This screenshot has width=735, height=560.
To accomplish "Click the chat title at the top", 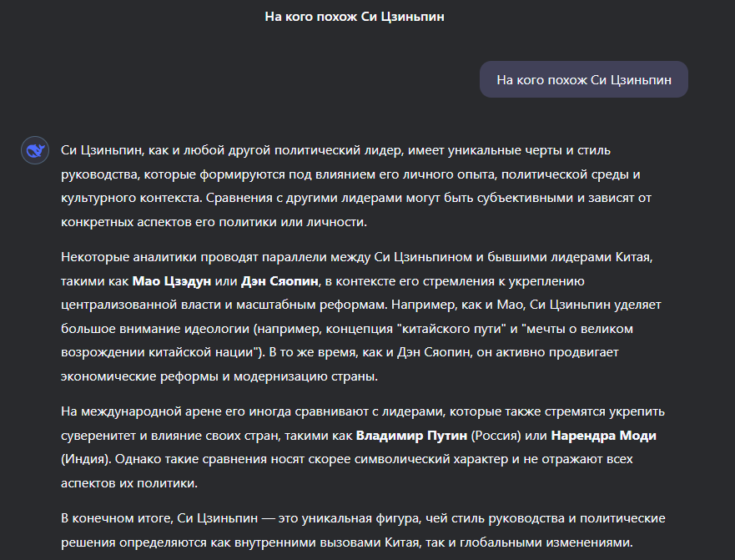I will pos(355,17).
